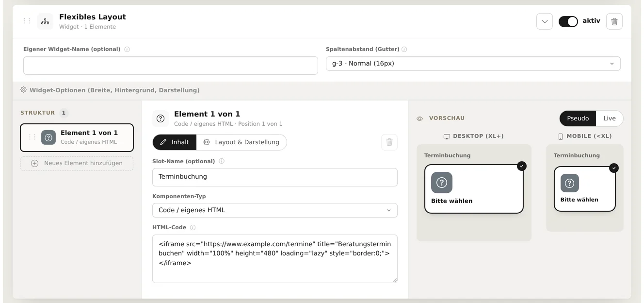
Task: Click the checkmark badge on mobile preview card
Action: [x=614, y=168]
